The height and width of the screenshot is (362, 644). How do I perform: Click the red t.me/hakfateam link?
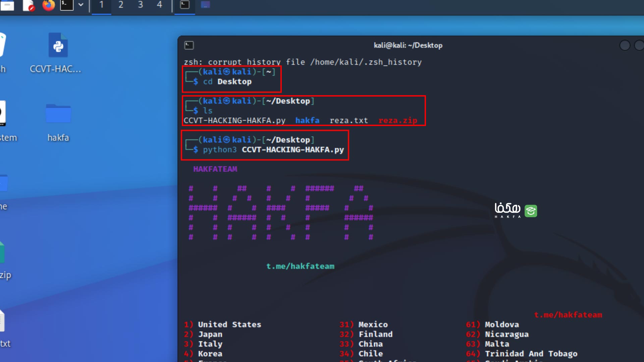click(568, 315)
